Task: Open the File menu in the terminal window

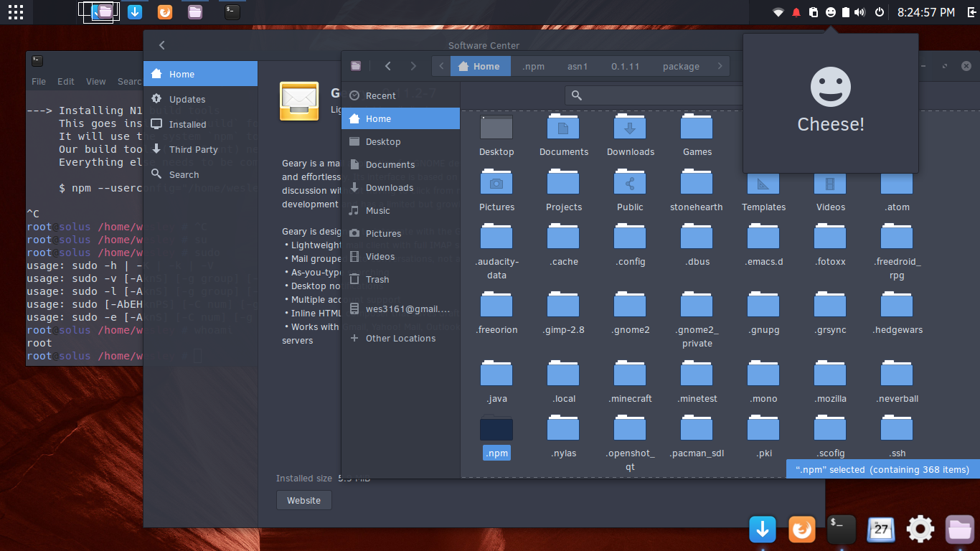Action: tap(39, 81)
